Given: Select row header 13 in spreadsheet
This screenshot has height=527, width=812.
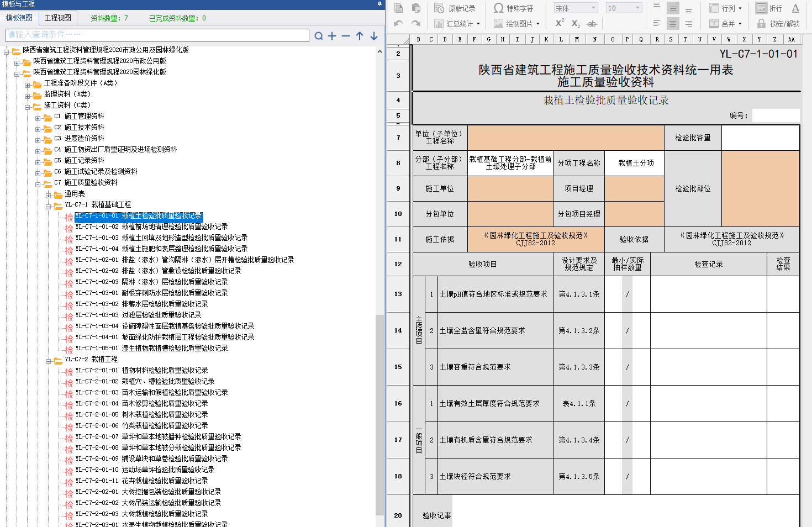Looking at the screenshot, I should click(398, 294).
